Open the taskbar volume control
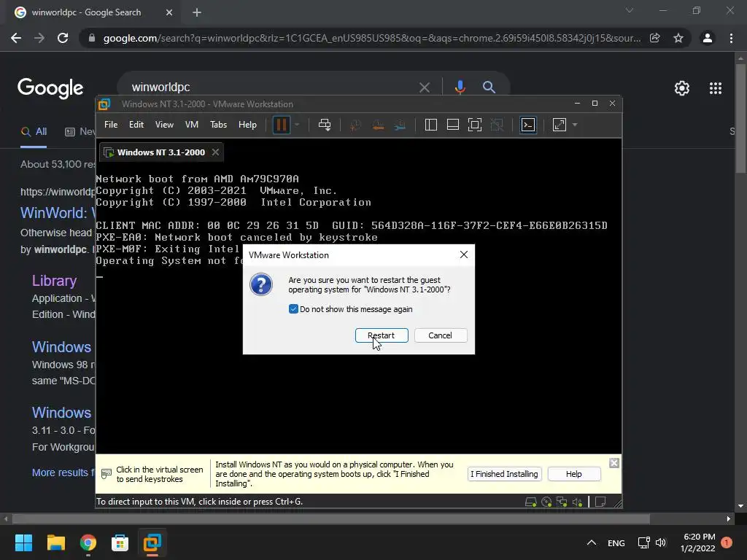The image size is (747, 560). (661, 542)
